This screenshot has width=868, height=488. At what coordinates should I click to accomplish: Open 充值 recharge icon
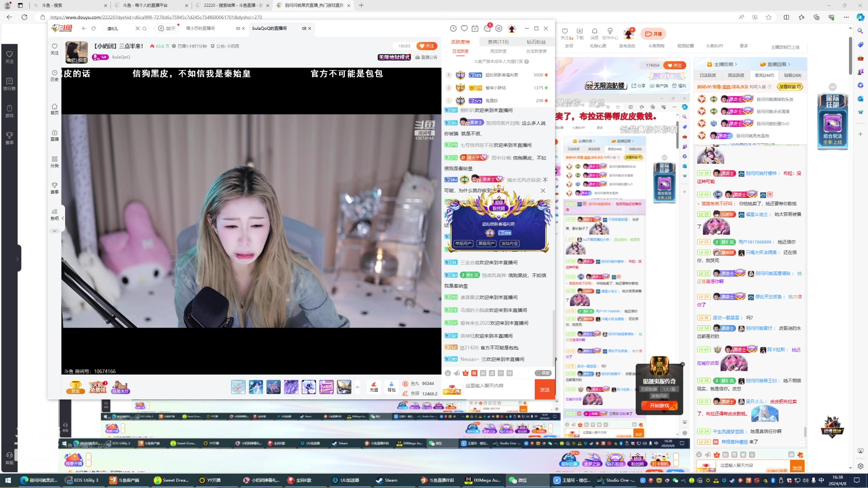374,387
